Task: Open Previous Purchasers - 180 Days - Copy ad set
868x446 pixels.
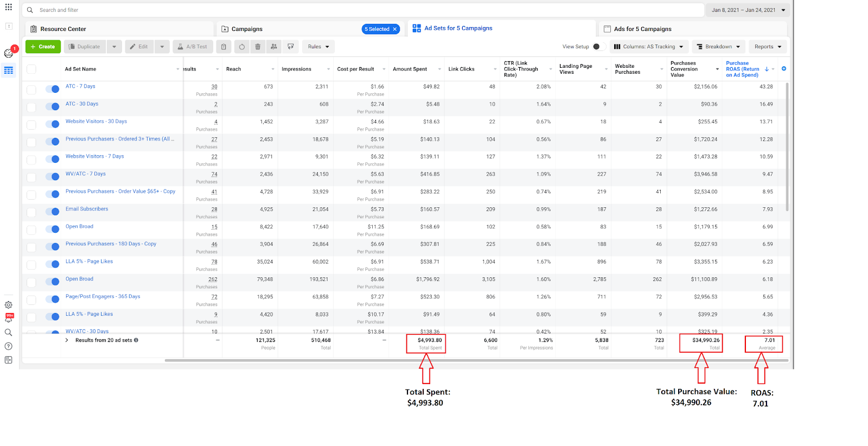Action: 111,244
